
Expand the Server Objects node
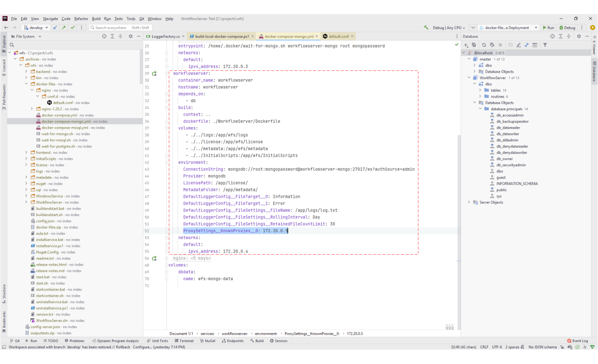pyautogui.click(x=469, y=202)
